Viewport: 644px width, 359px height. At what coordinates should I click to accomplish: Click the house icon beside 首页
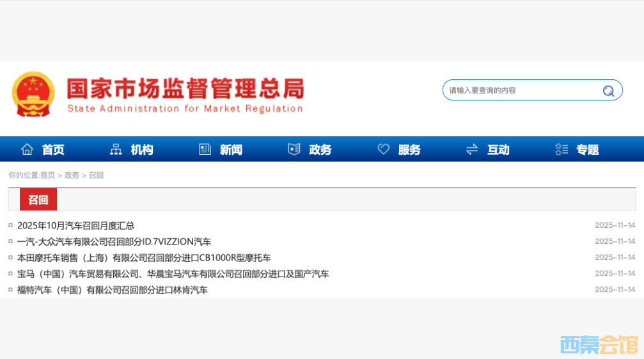click(27, 149)
